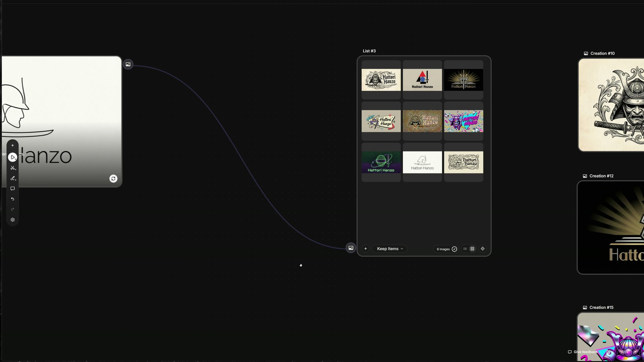Select the retro atomic script logo thumbnail
This screenshot has height=362, width=644.
point(381,121)
